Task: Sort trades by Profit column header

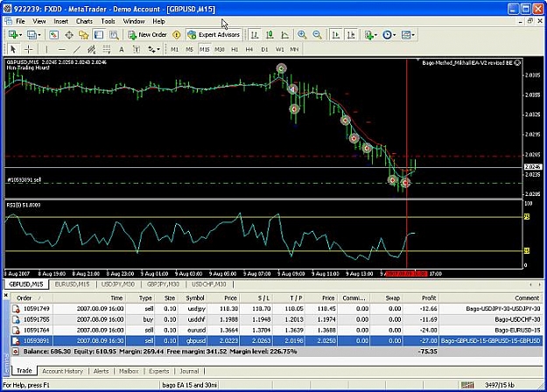Action: (x=422, y=297)
